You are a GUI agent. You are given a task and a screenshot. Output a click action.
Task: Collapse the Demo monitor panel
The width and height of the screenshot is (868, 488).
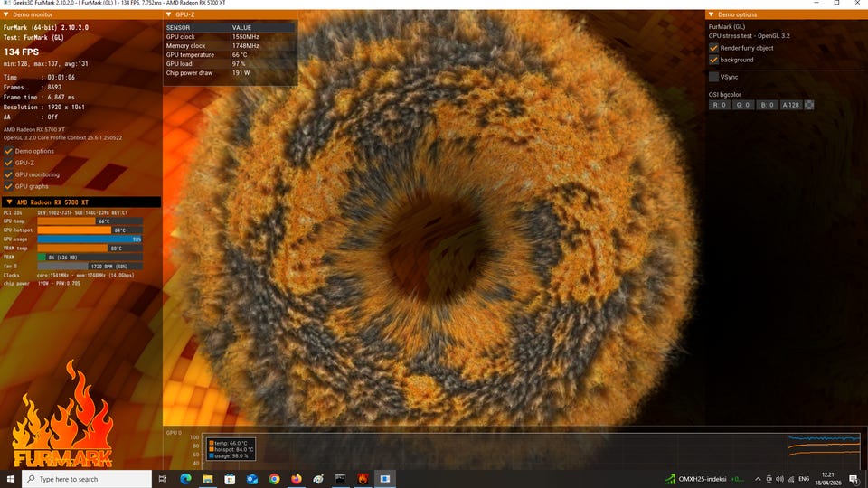[x=6, y=14]
